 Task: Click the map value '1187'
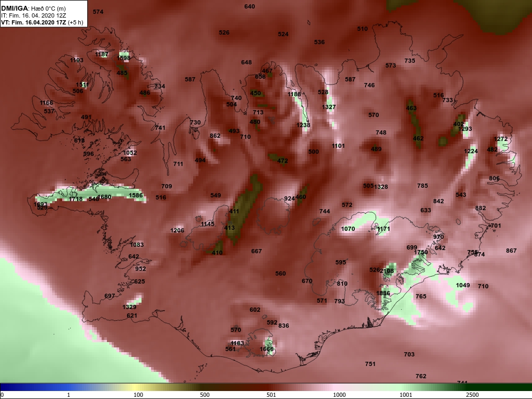pos(102,54)
